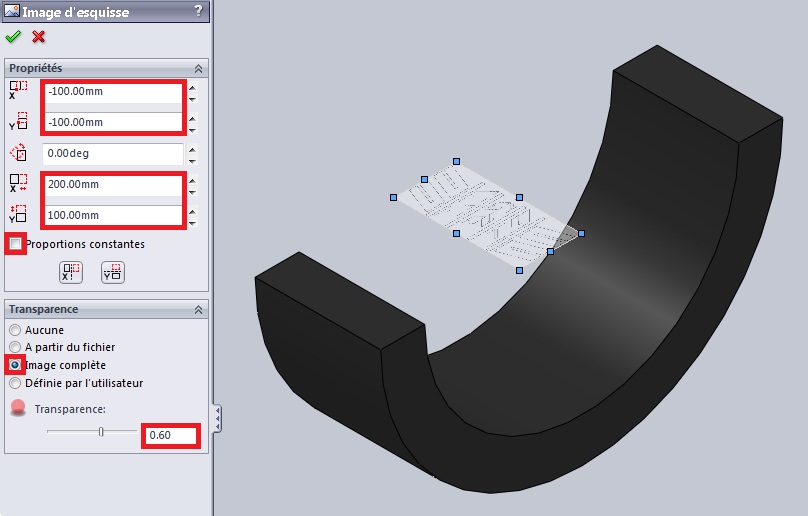
Task: Click the horizontal flip button
Action: click(71, 272)
